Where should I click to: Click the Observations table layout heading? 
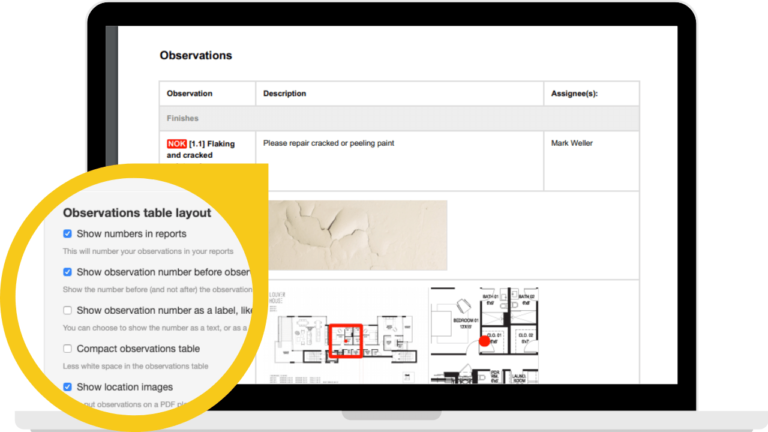click(x=137, y=213)
